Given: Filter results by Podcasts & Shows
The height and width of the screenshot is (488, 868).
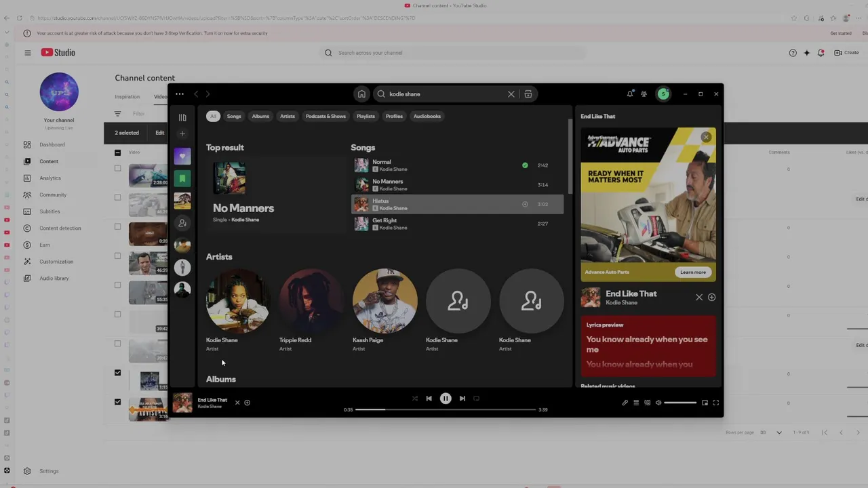Looking at the screenshot, I should (325, 117).
